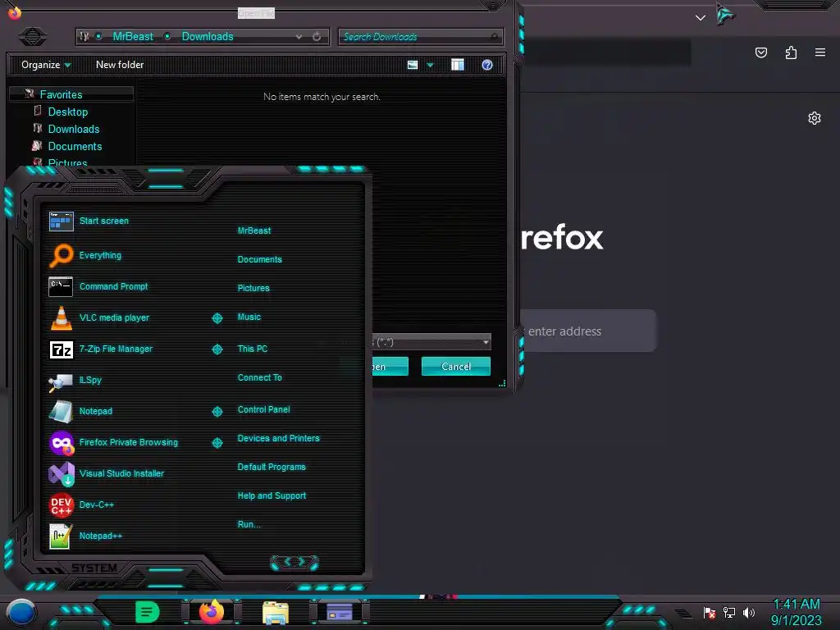Switch to Firefox on taskbar
The width and height of the screenshot is (840, 630).
coord(212,612)
